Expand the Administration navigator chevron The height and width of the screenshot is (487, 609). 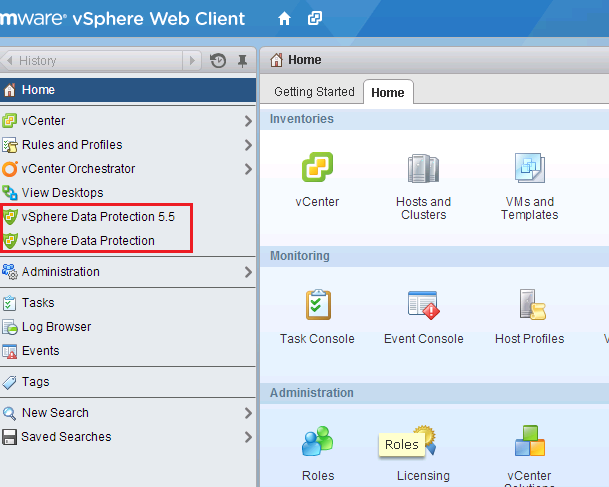248,272
